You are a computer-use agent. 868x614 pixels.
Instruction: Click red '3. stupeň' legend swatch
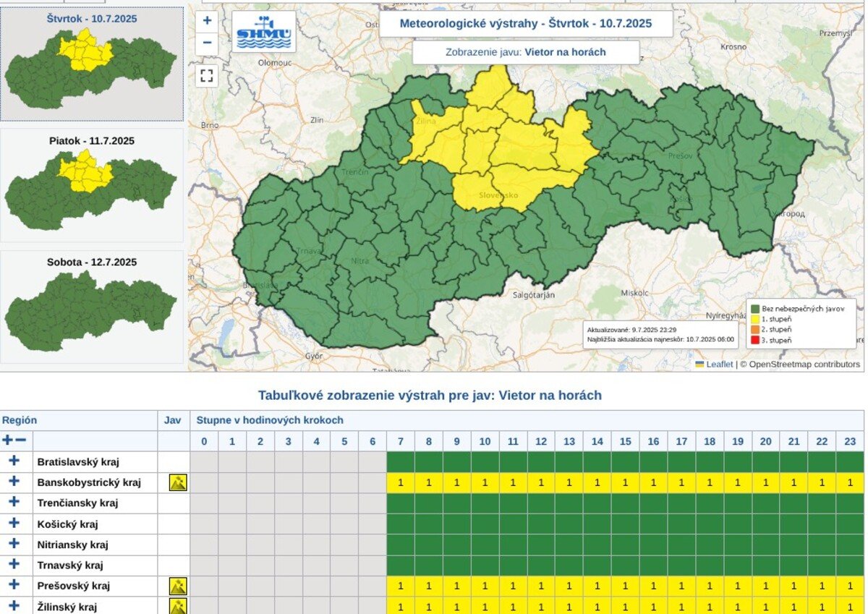755,340
